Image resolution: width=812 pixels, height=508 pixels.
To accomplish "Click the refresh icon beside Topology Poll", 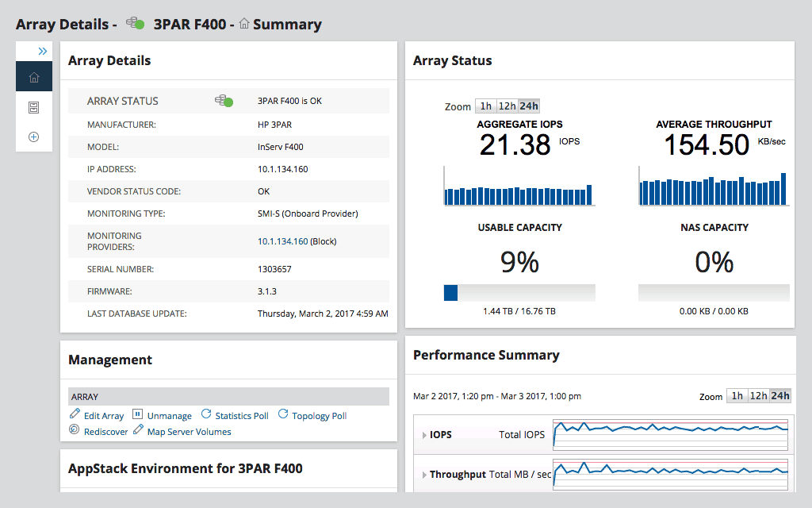I will pyautogui.click(x=283, y=414).
